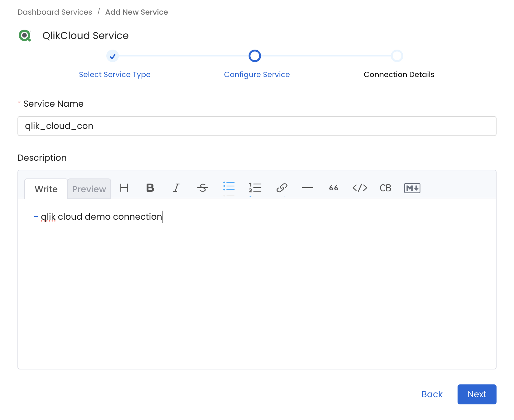Switch to the Preview tab

[x=89, y=189]
